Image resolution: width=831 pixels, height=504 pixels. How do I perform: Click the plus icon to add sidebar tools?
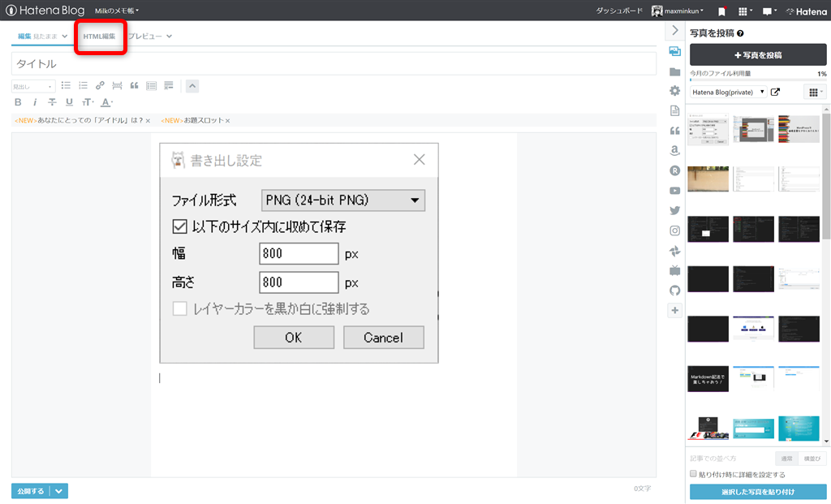click(x=674, y=311)
